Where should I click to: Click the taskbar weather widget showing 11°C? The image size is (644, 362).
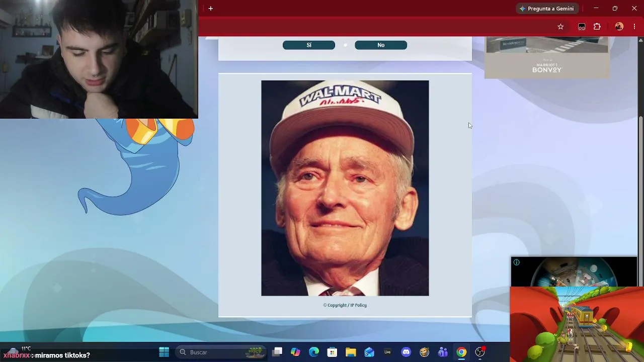coord(20,351)
